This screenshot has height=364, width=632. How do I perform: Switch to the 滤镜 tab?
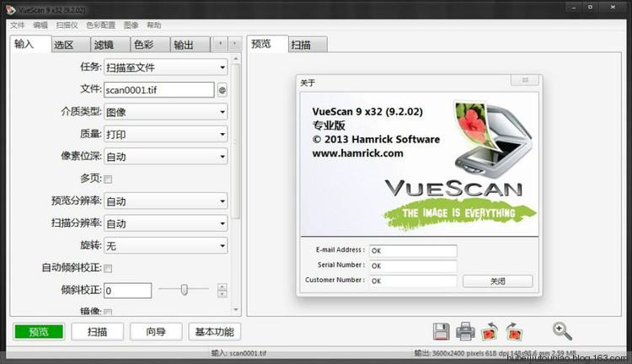click(x=111, y=45)
